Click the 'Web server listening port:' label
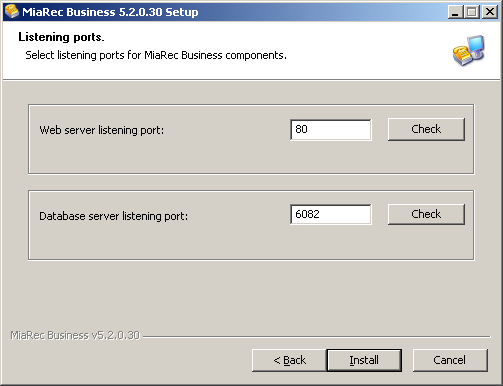503x386 pixels. [x=102, y=130]
